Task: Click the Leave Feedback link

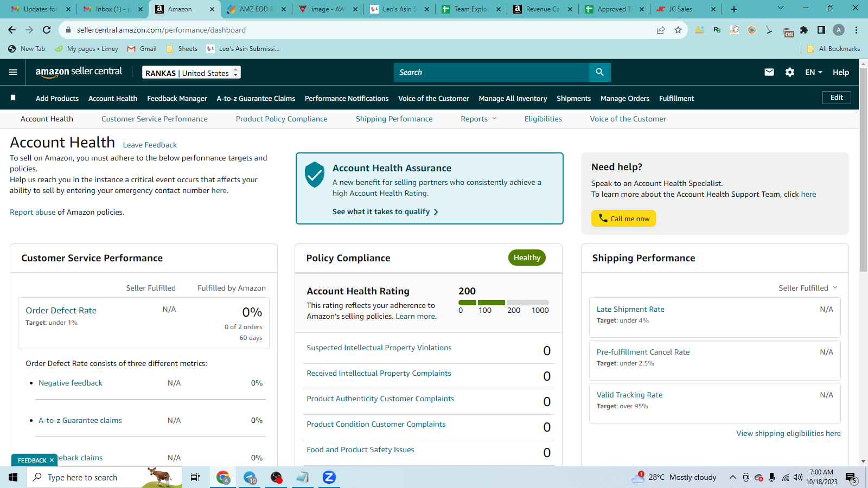Action: click(x=150, y=145)
